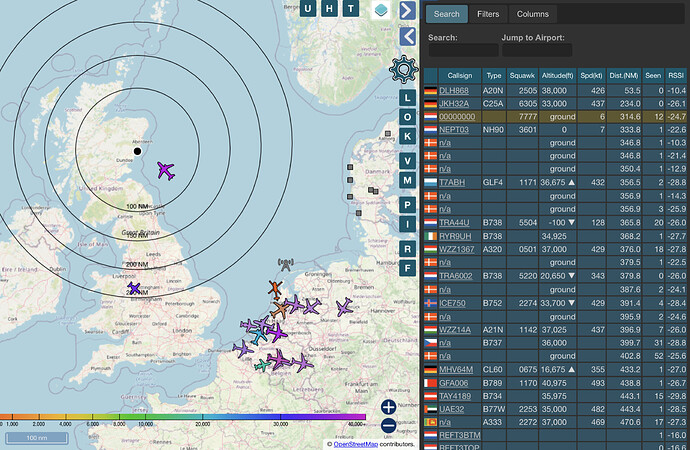Toggle the K map option button
This screenshot has height=450, width=690.
coord(407,136)
